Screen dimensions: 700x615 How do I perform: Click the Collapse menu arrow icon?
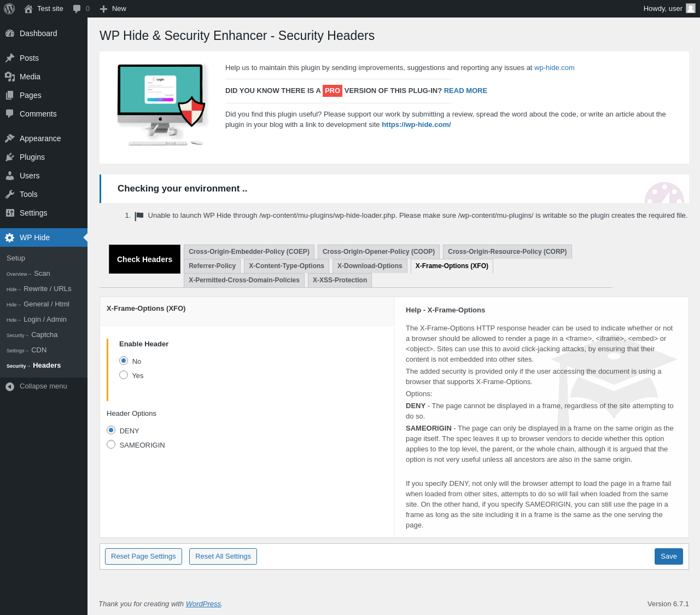pos(10,386)
